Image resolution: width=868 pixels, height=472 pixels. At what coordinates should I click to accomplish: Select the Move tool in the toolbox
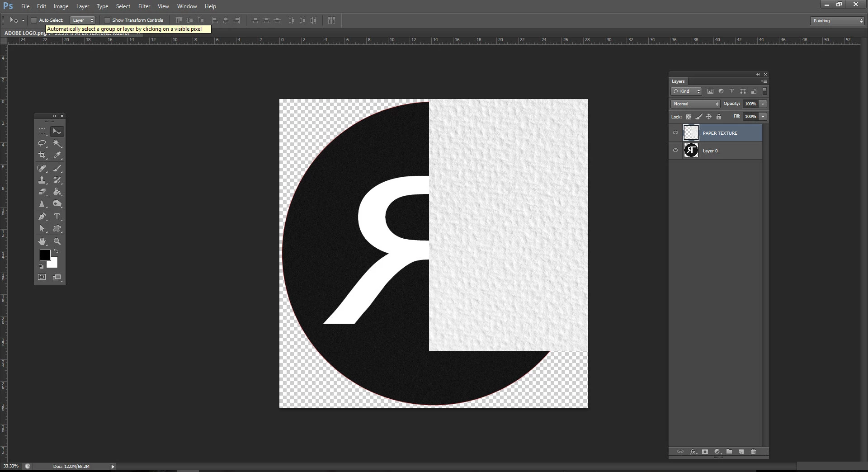(x=57, y=132)
